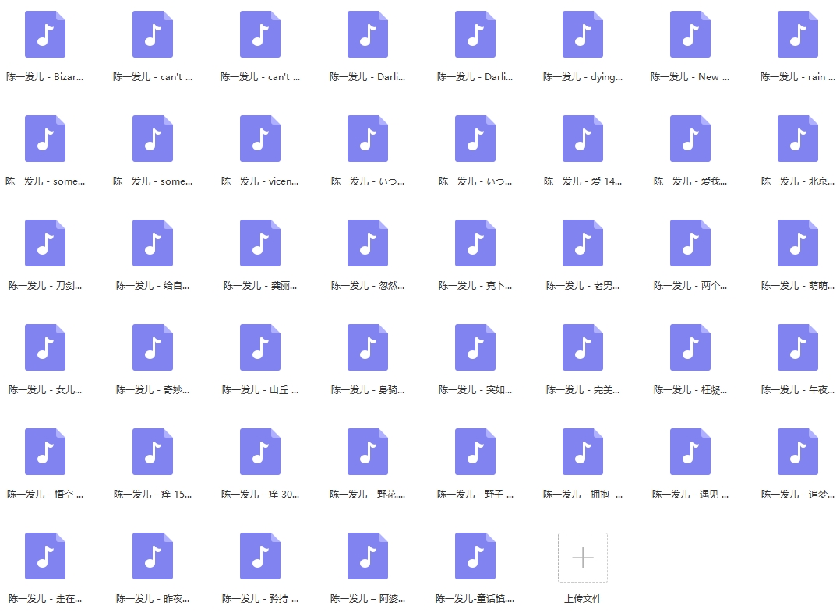Select the file icon for 陈一发儿 - 北京...
The width and height of the screenshot is (840, 616).
point(798,139)
